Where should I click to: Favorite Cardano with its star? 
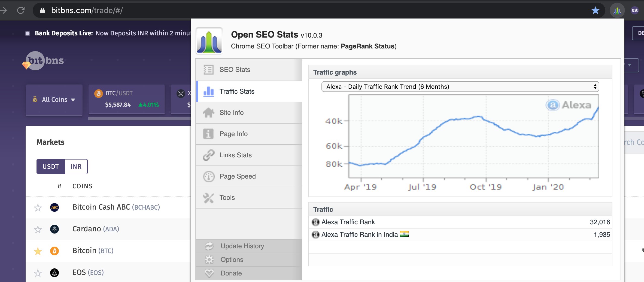(38, 229)
